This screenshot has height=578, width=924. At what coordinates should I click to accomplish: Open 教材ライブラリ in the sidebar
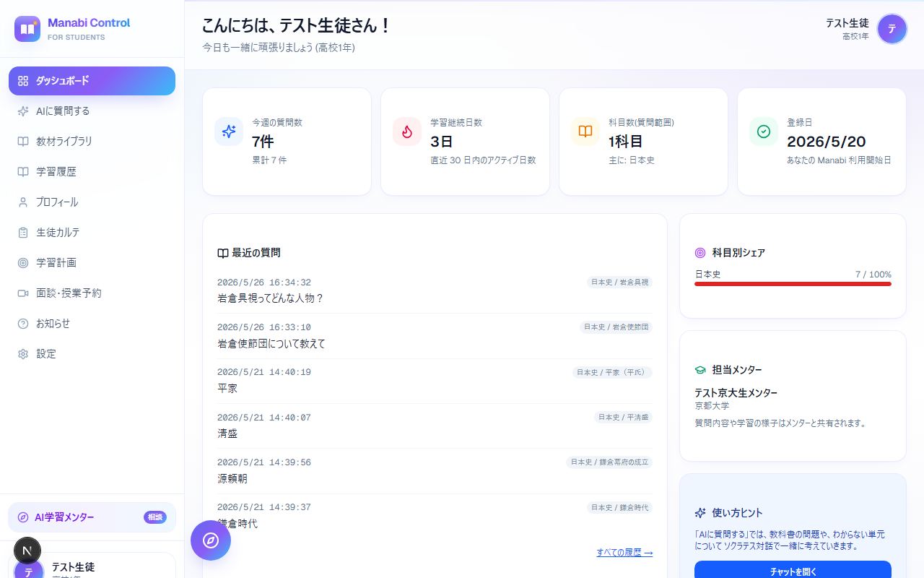click(92, 142)
